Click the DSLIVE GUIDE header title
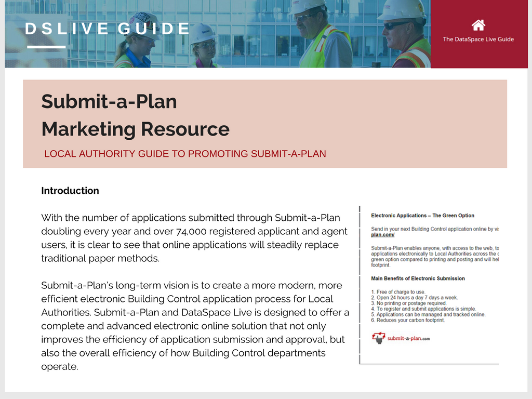This screenshot has width=532, height=399. click(107, 29)
